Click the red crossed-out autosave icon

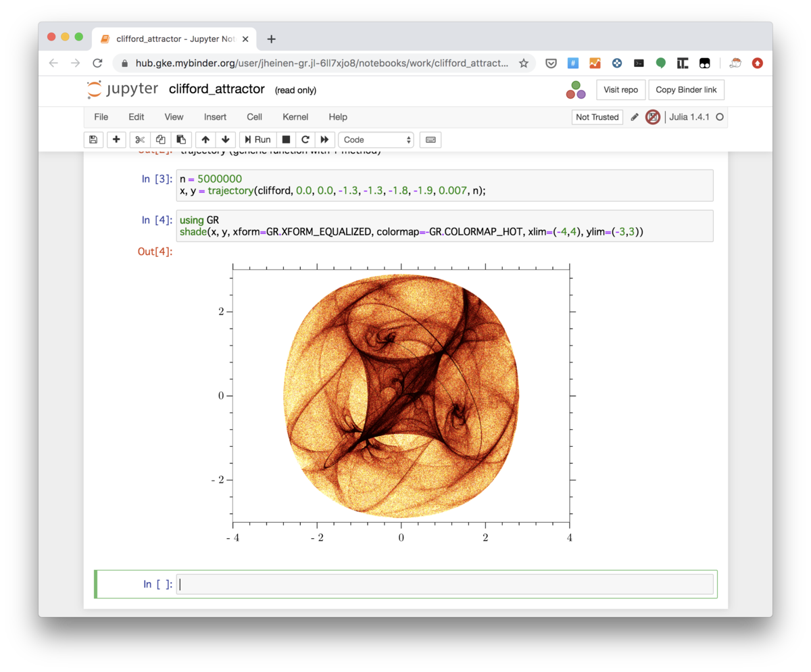pyautogui.click(x=652, y=117)
